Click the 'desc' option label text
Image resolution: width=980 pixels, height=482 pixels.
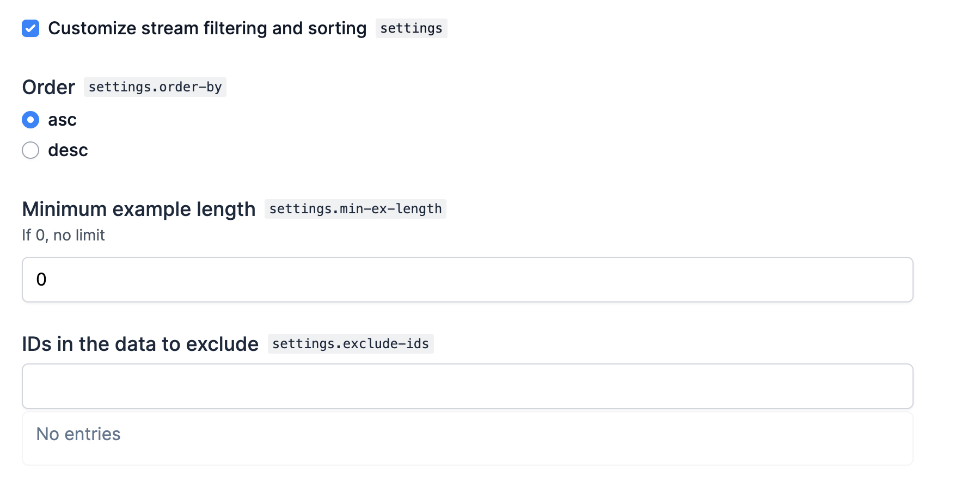click(x=68, y=150)
